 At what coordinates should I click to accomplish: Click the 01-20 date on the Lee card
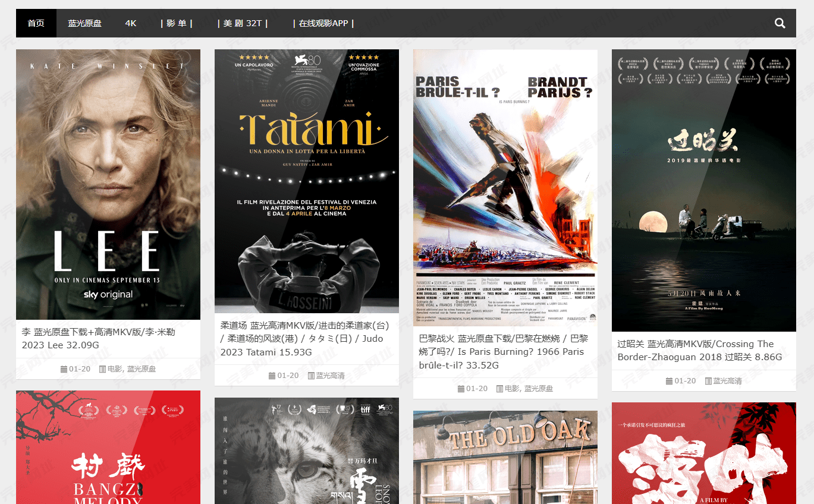click(80, 369)
